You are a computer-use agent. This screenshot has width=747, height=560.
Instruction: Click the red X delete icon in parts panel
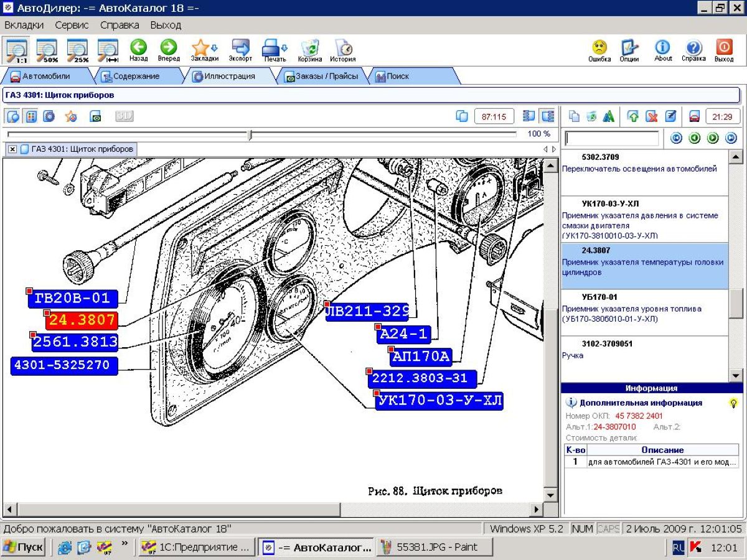pyautogui.click(x=652, y=116)
